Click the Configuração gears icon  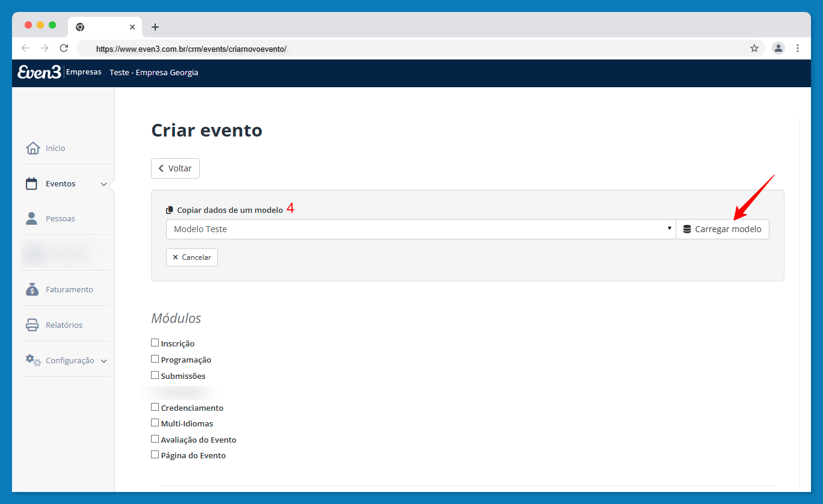pyautogui.click(x=33, y=360)
